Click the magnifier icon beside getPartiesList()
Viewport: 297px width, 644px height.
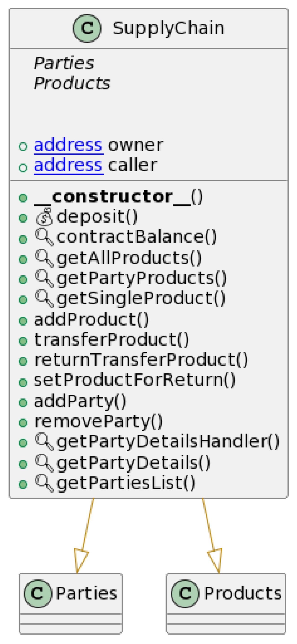click(44, 483)
